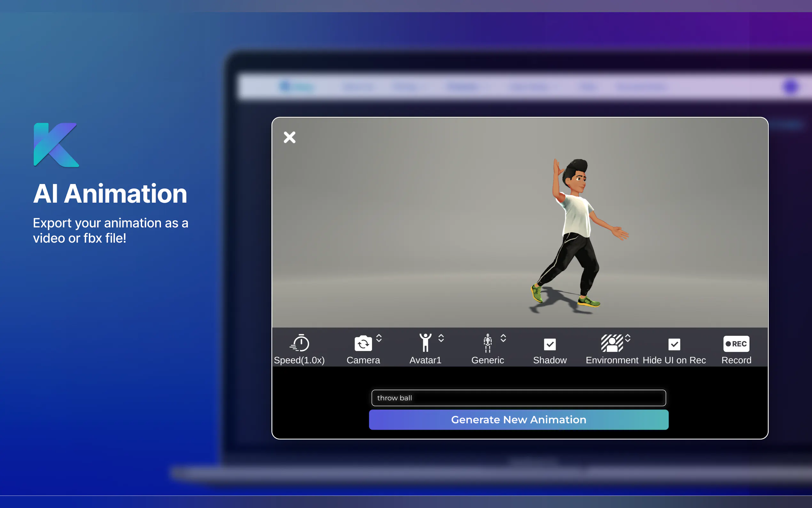Expand the Environment dropdown arrows
Image resolution: width=812 pixels, height=508 pixels.
(x=628, y=338)
